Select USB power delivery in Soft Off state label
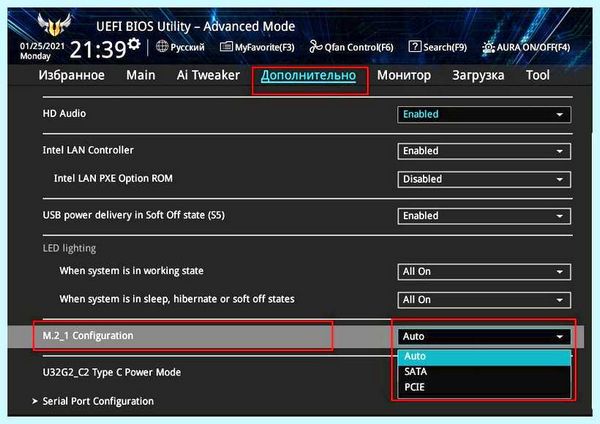Image resolution: width=600 pixels, height=424 pixels. tap(134, 215)
